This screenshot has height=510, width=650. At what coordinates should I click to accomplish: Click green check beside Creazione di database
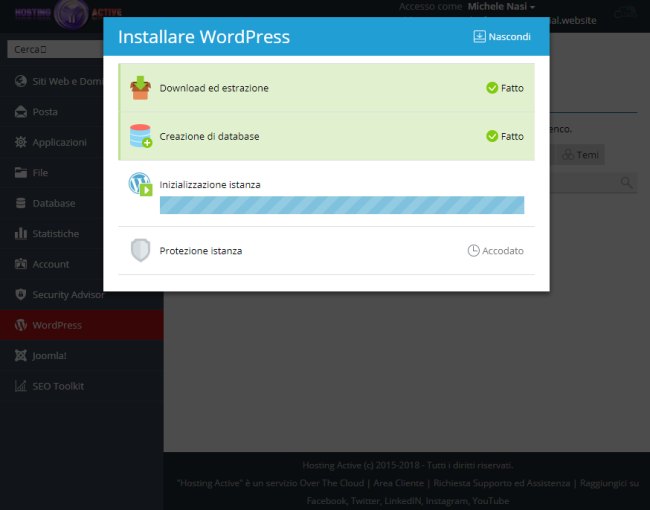point(492,136)
